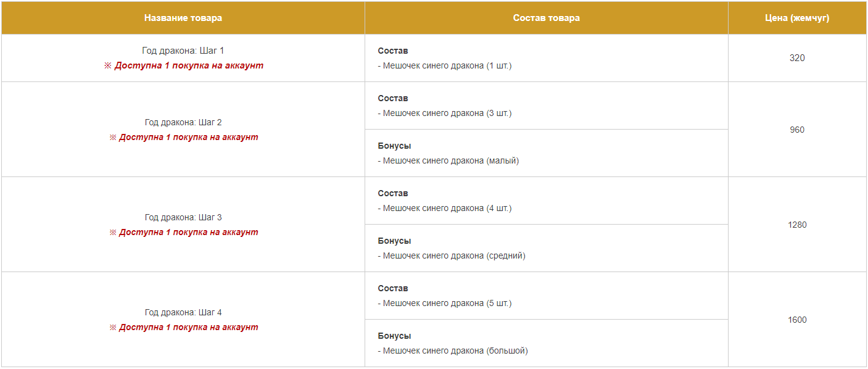
Task: Select the 'Год дракона: Шаг 4' product name
Action: pos(183,312)
